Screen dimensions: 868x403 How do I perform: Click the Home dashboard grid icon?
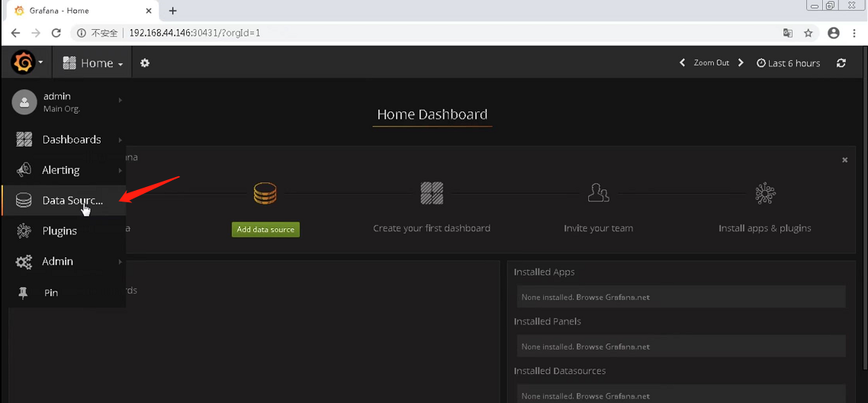pyautogui.click(x=69, y=63)
